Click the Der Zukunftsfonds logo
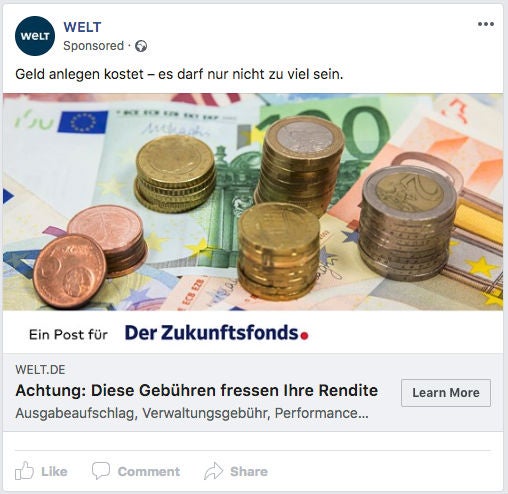Screen dimensions: 508x494 point(217,333)
